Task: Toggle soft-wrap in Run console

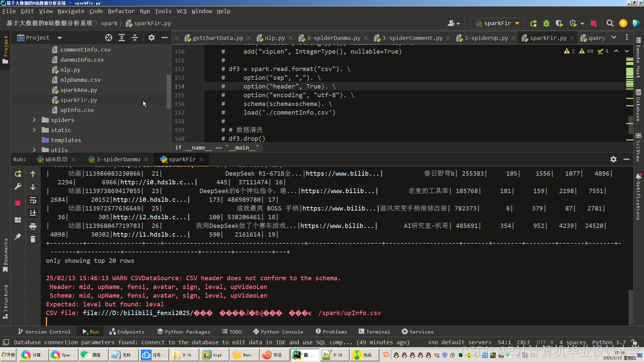Action: [33, 200]
